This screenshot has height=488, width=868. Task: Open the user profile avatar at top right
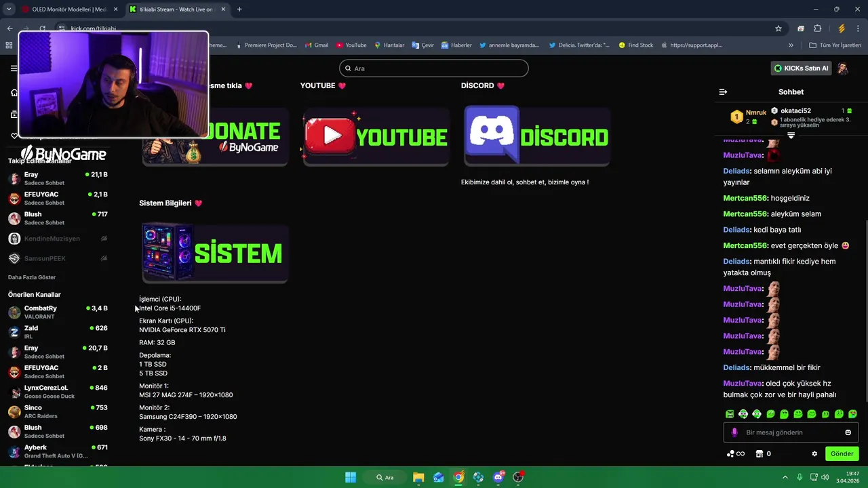843,68
